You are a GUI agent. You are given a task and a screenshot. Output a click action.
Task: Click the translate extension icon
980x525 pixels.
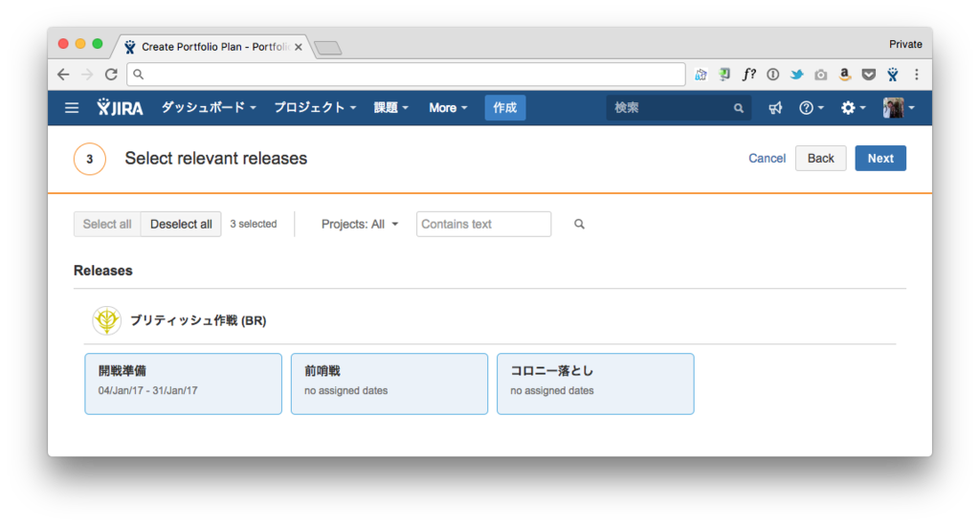[x=701, y=75]
